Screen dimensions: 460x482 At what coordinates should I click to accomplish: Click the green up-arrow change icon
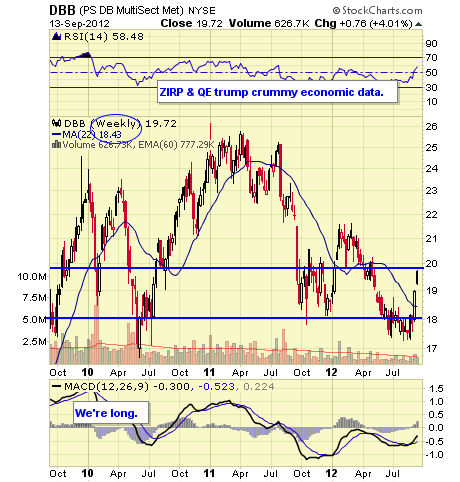419,24
